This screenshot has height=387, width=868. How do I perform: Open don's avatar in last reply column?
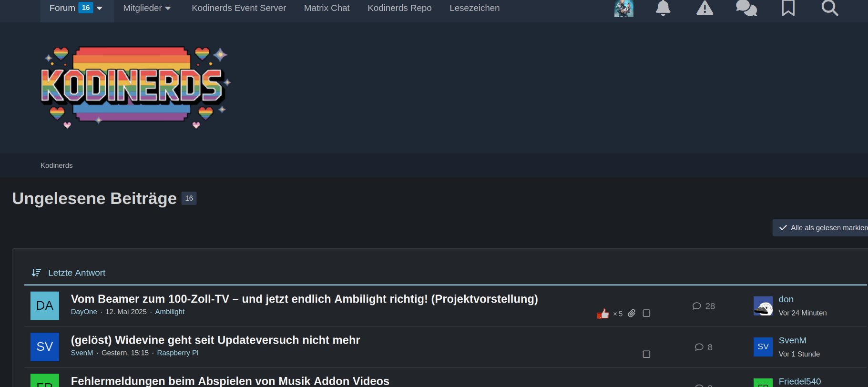pos(763,306)
